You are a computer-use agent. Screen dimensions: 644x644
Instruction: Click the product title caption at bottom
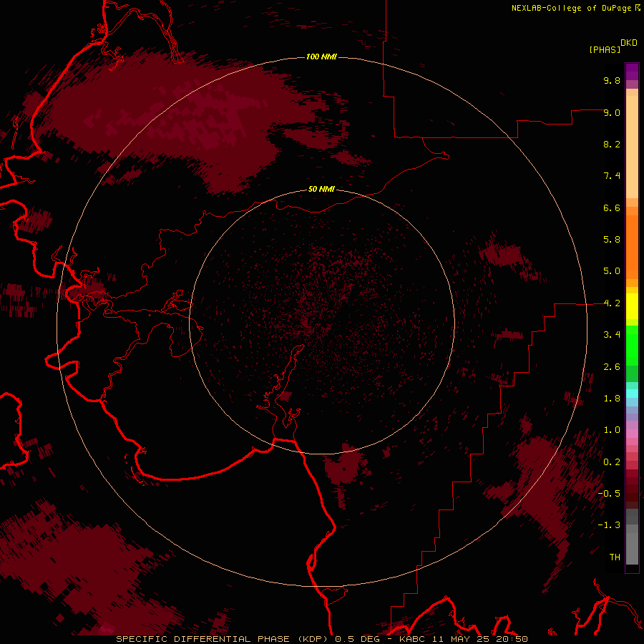click(x=321, y=639)
